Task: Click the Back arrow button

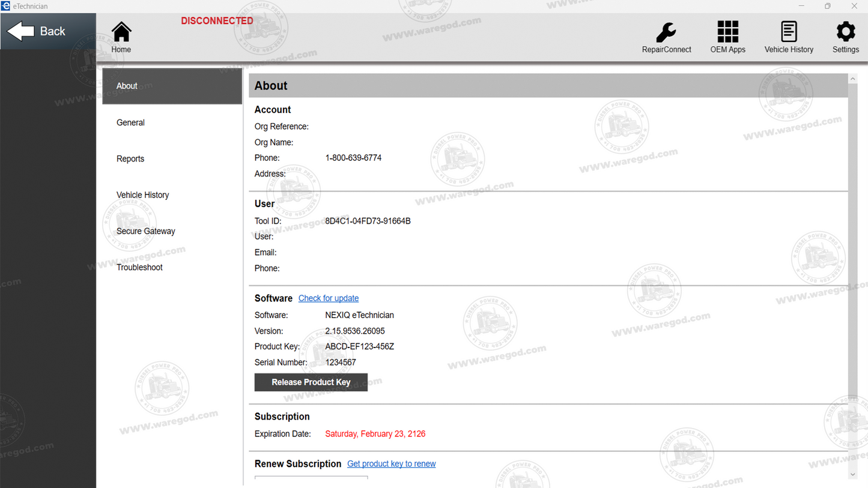Action: (x=42, y=31)
